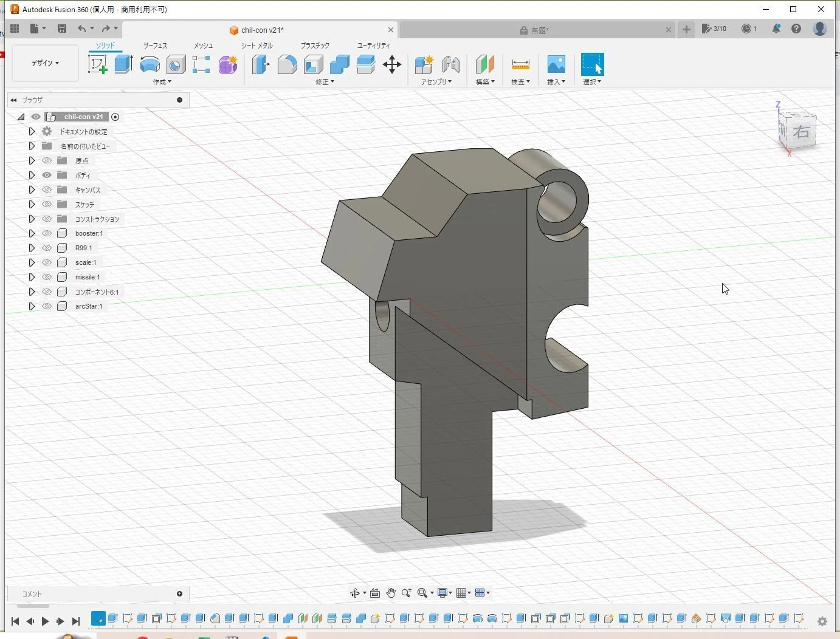Select the Shell tool
The height and width of the screenshot is (639, 840).
tap(313, 64)
